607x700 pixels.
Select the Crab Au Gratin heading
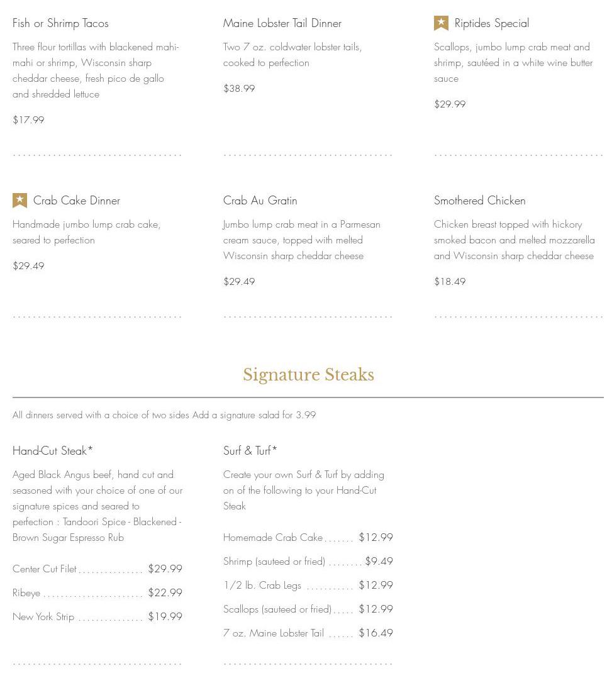coord(260,201)
